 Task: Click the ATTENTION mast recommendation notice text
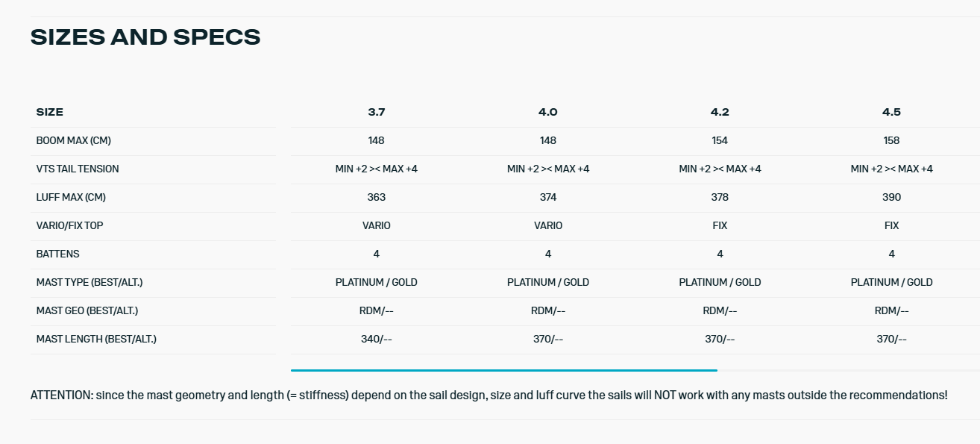pos(489,395)
